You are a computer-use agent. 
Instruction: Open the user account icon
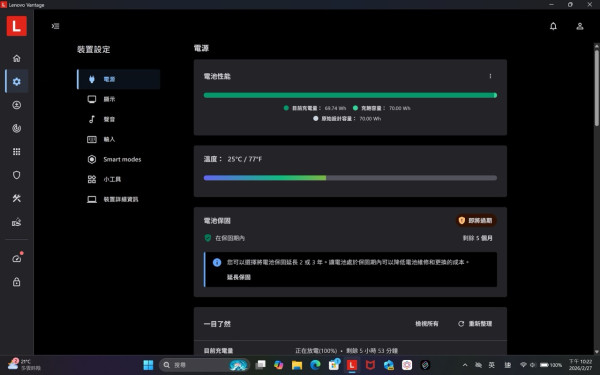click(x=580, y=26)
